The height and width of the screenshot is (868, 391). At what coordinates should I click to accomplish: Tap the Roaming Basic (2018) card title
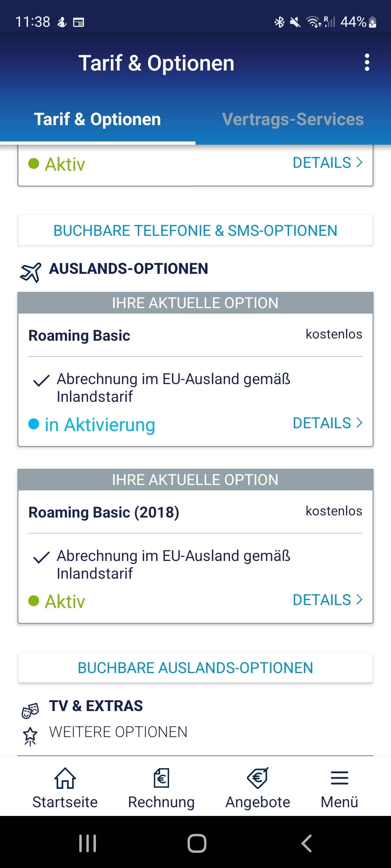104,512
